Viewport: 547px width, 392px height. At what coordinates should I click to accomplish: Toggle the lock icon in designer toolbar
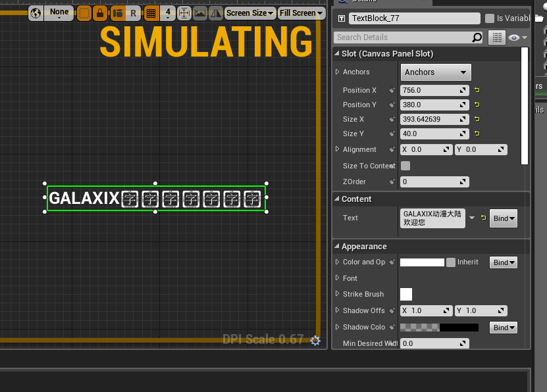pyautogui.click(x=100, y=13)
